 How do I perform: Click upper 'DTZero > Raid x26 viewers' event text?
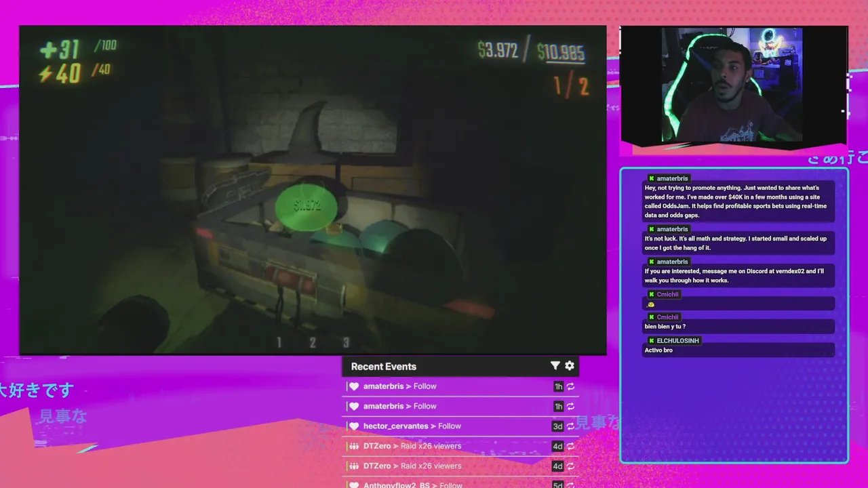[412, 446]
